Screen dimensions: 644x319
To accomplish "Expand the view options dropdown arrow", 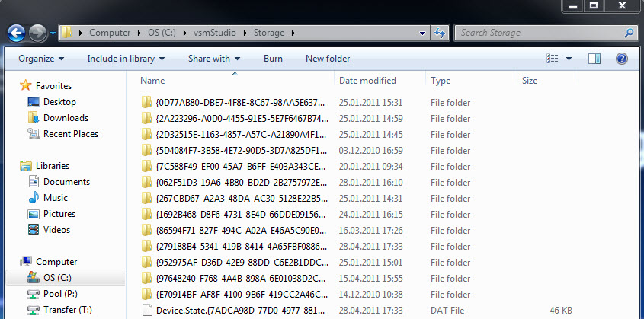I will tap(569, 59).
